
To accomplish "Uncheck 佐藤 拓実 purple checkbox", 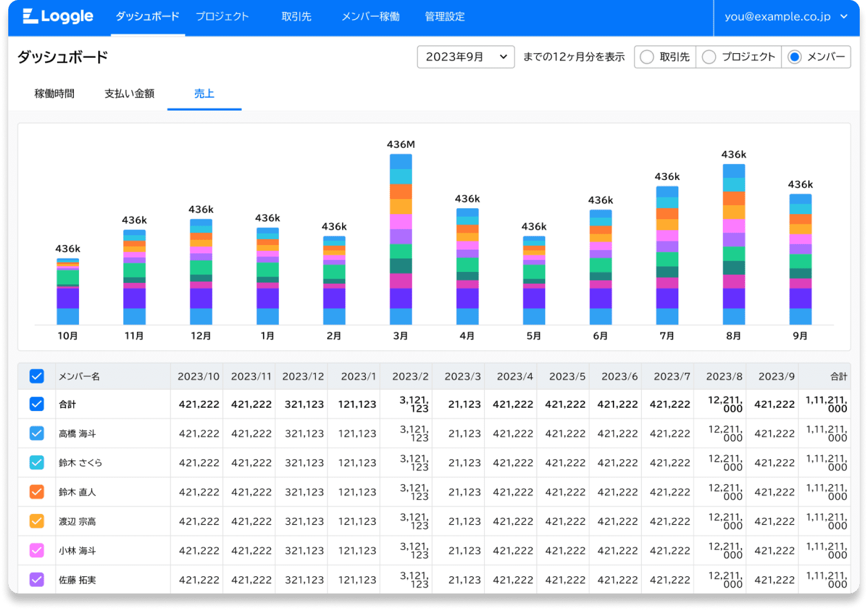I will [37, 579].
